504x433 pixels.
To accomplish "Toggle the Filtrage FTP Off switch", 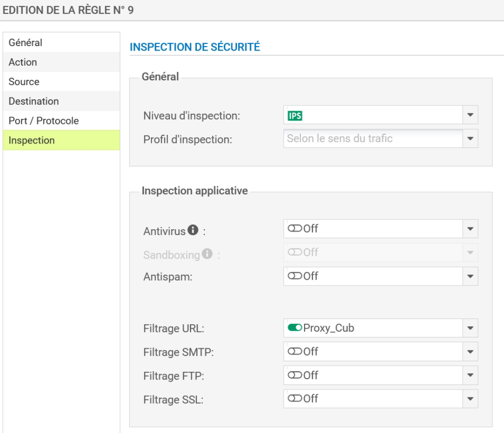I will (295, 375).
